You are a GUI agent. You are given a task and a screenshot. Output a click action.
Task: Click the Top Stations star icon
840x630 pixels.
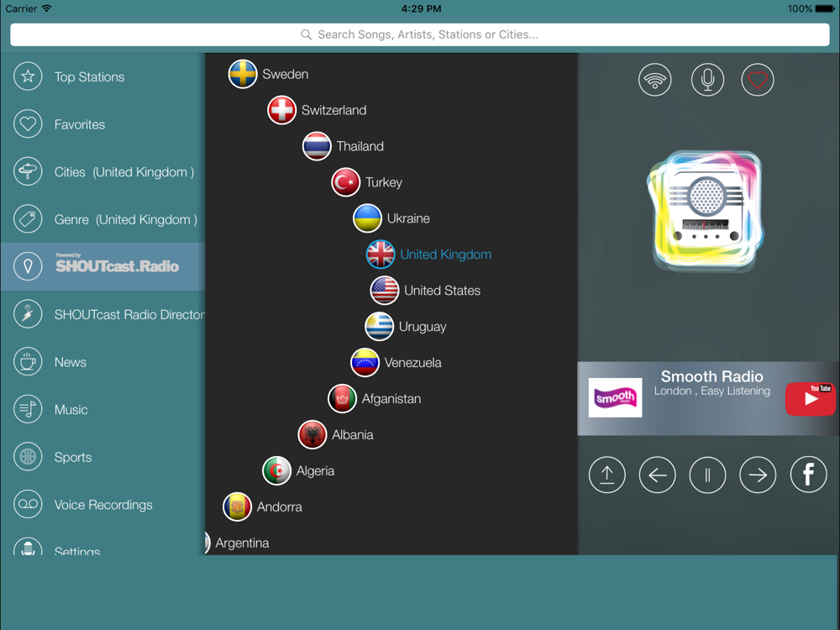click(x=28, y=76)
